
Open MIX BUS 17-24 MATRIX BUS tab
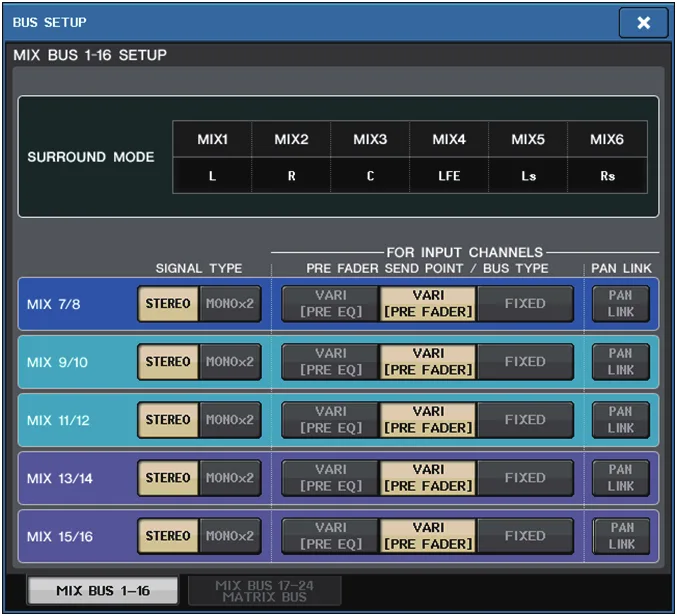[x=264, y=591]
